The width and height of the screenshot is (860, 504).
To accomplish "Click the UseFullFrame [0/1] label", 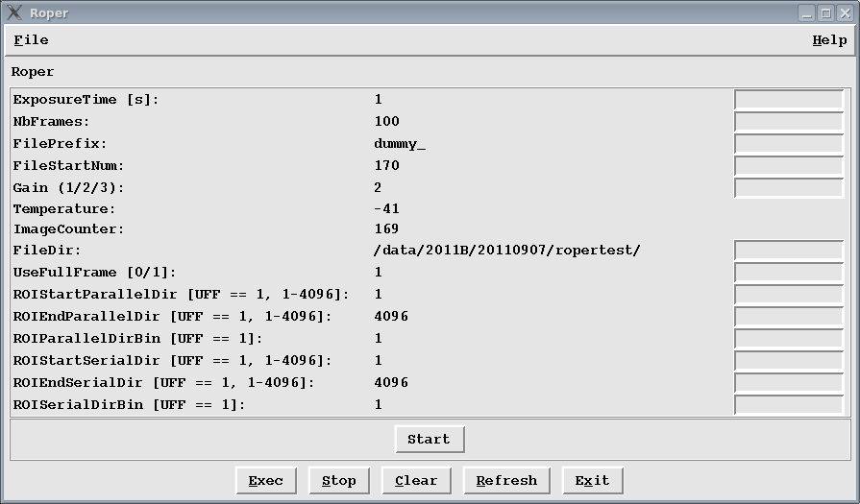I will click(x=94, y=273).
